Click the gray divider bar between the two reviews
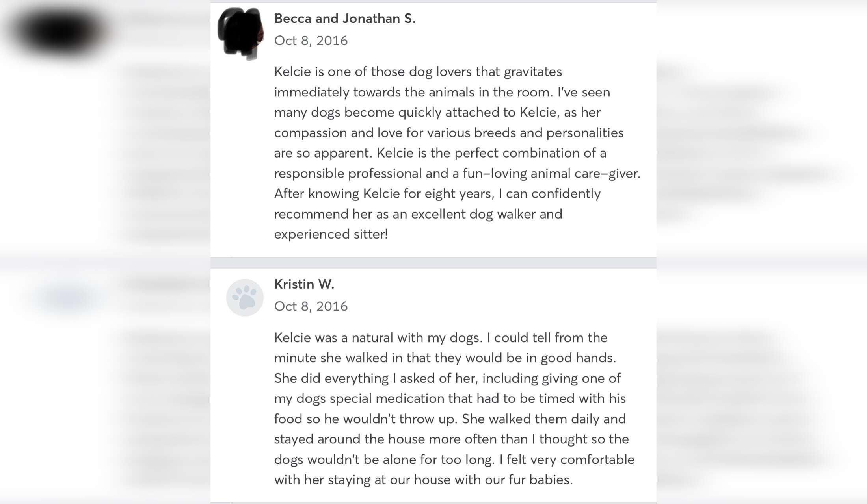 (x=433, y=263)
